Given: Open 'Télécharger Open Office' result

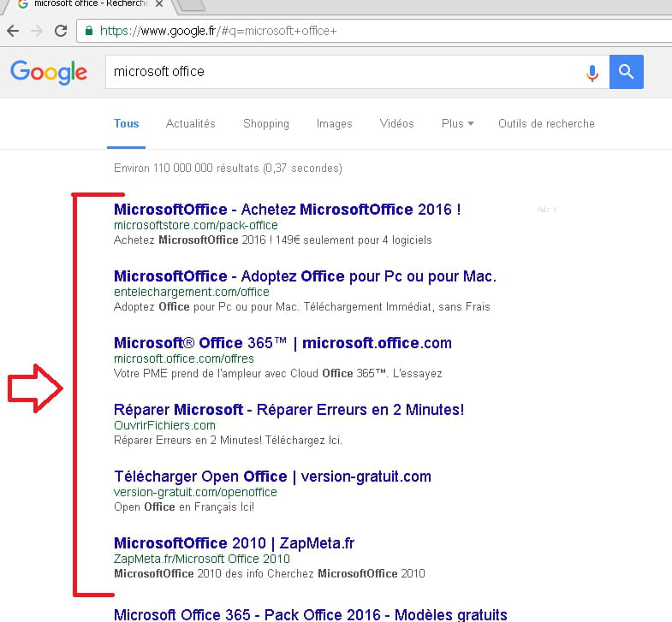Looking at the screenshot, I should pos(272,477).
